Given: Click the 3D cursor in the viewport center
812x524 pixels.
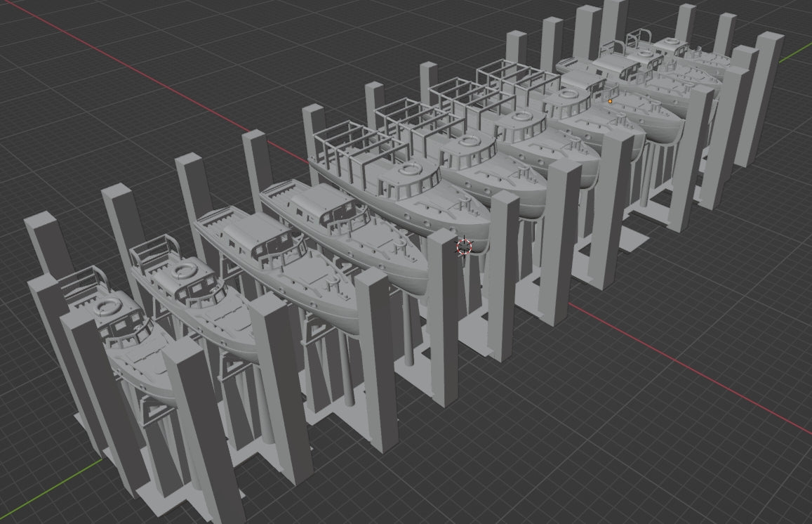Looking at the screenshot, I should point(464,246).
